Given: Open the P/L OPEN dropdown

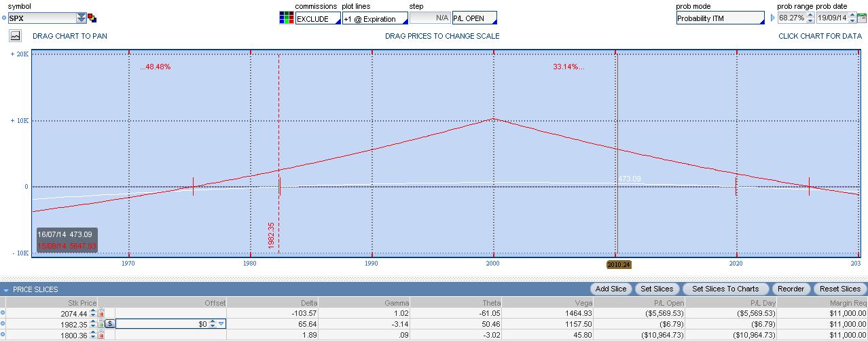Looking at the screenshot, I should [x=474, y=18].
